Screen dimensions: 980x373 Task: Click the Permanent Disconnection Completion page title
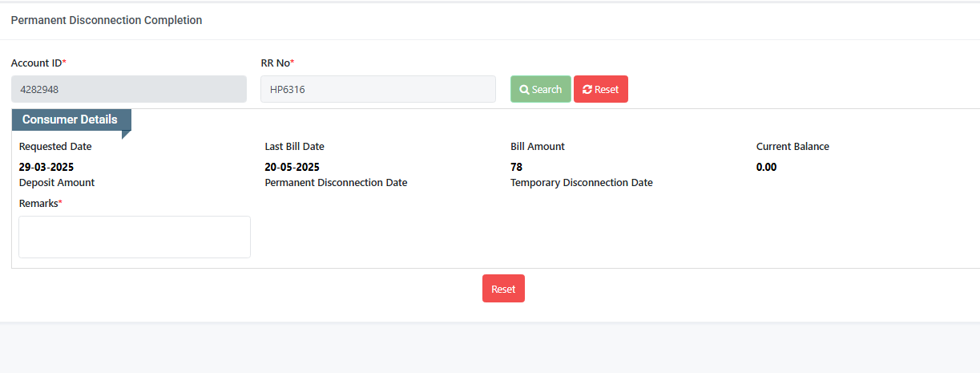tap(107, 20)
